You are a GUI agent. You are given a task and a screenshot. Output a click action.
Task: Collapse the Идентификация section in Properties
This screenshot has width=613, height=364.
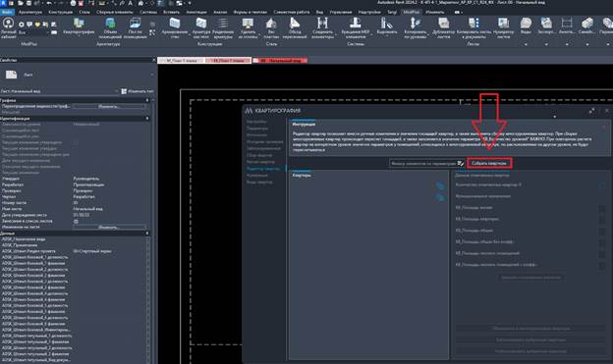(147, 119)
